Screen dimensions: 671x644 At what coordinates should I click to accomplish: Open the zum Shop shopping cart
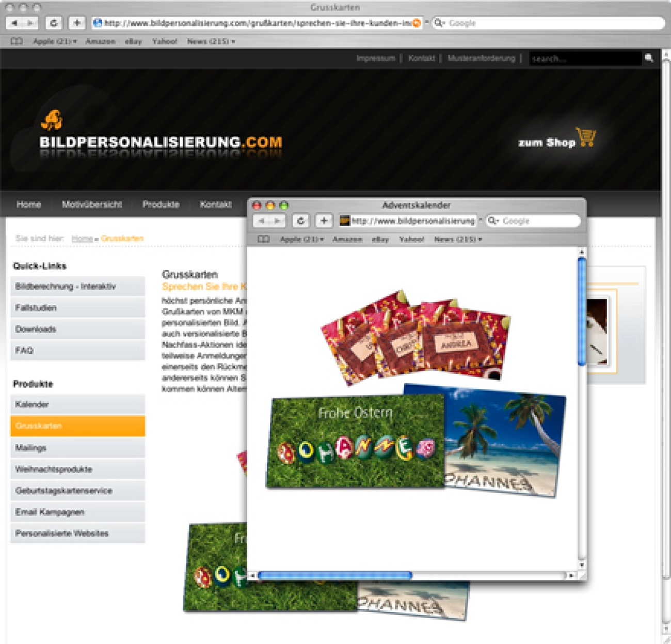tap(557, 140)
